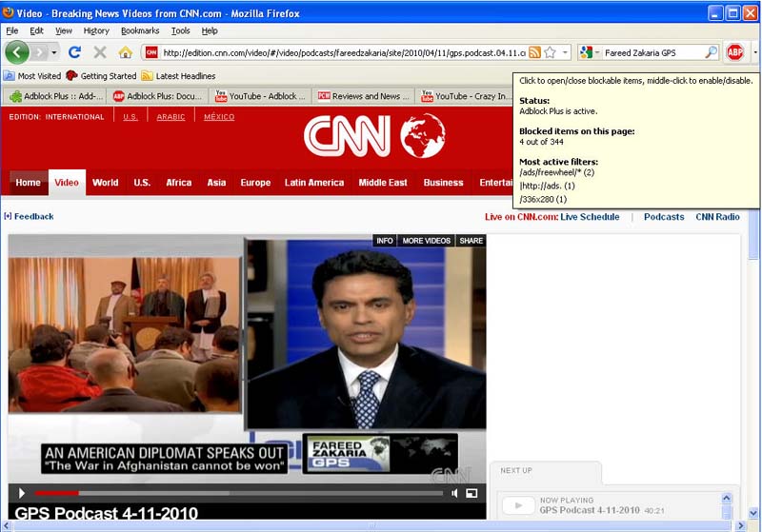This screenshot has height=532, width=762.
Task: Click the RSS feed icon in address bar
Action: pos(534,52)
